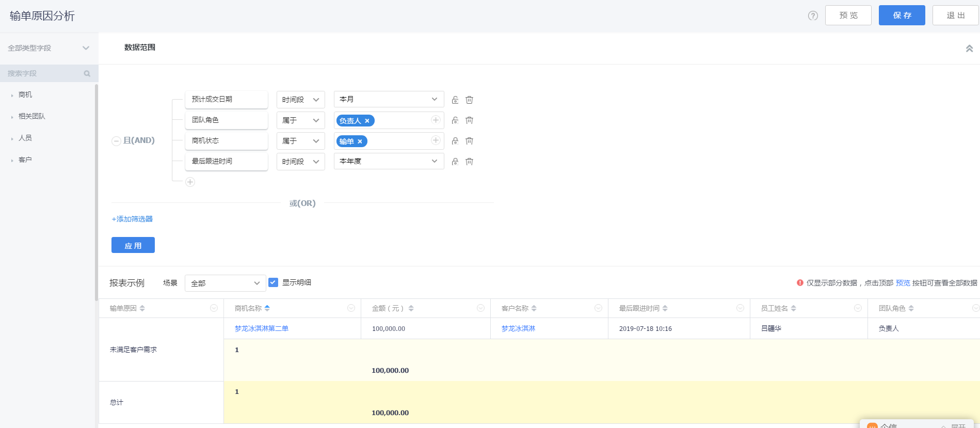This screenshot has height=428, width=980.
Task: Sort by 金额（元） column
Action: (x=411, y=308)
